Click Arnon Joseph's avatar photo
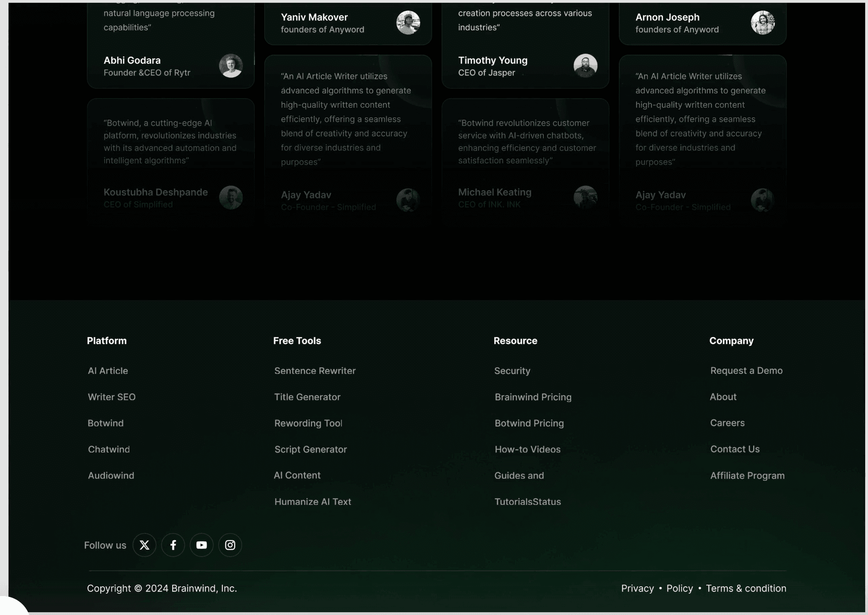The height and width of the screenshot is (615, 868). point(763,22)
